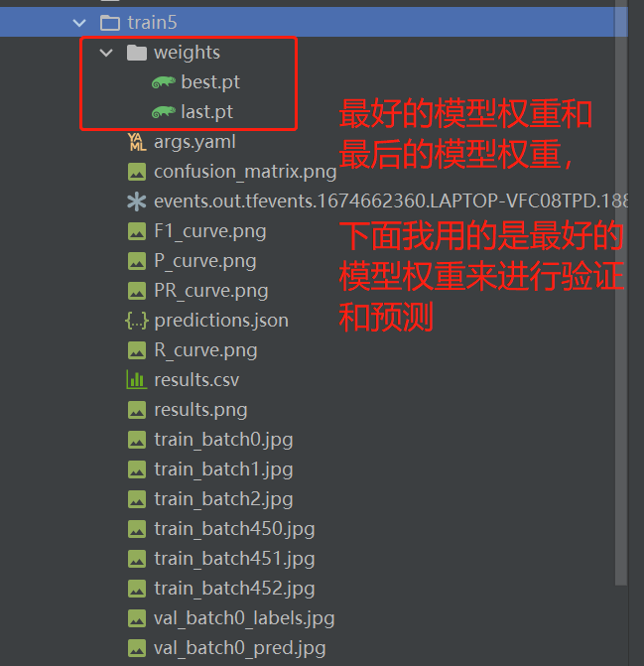Viewport: 644px width, 666px height.
Task: Click the last.pt file icon
Action: (x=164, y=112)
